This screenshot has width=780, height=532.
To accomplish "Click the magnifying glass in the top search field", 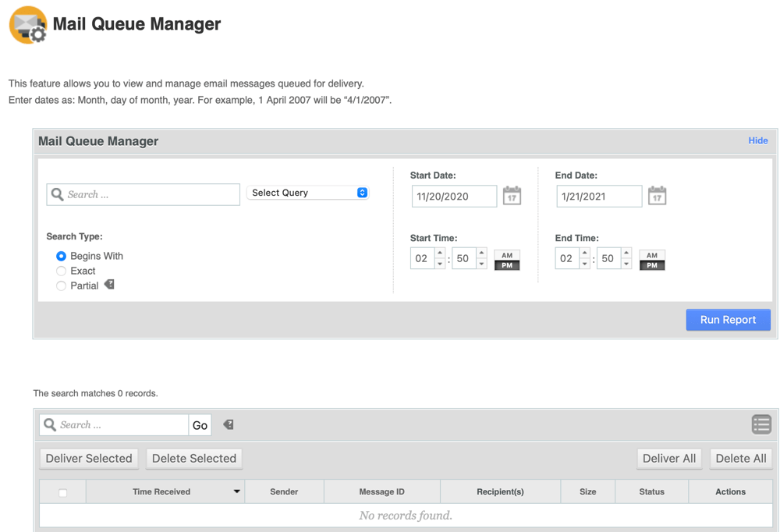I will click(x=56, y=193).
